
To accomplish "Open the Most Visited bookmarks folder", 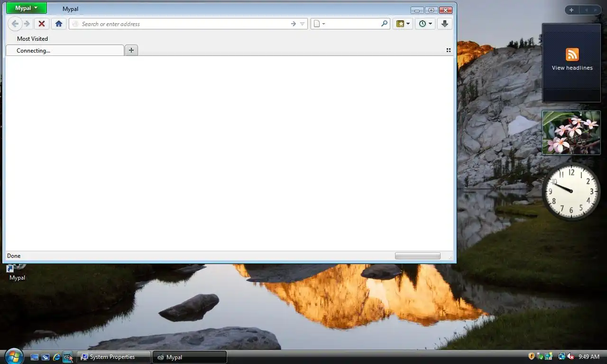I will (32, 39).
